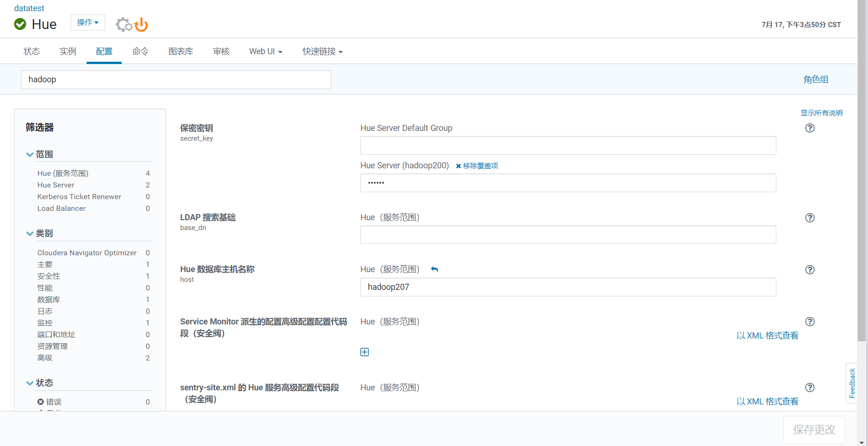The image size is (868, 446).
Task: Open help for sentry-site.xml safety valve
Action: 810,388
